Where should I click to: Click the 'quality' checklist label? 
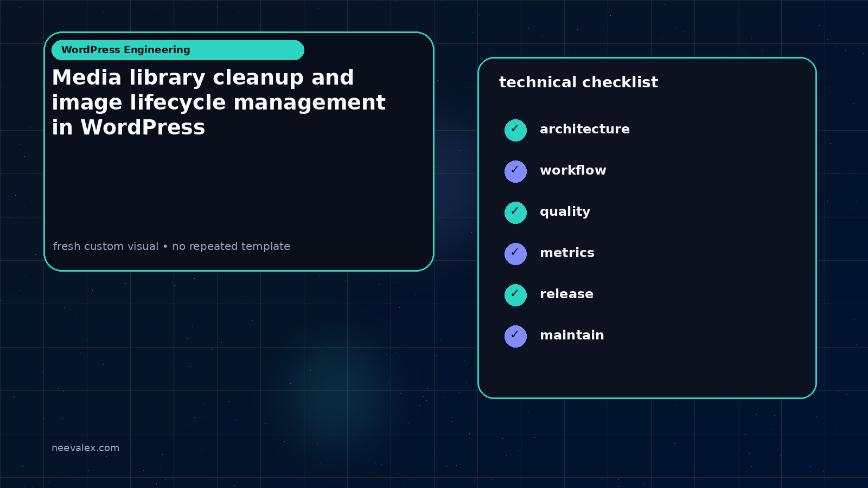pos(565,212)
